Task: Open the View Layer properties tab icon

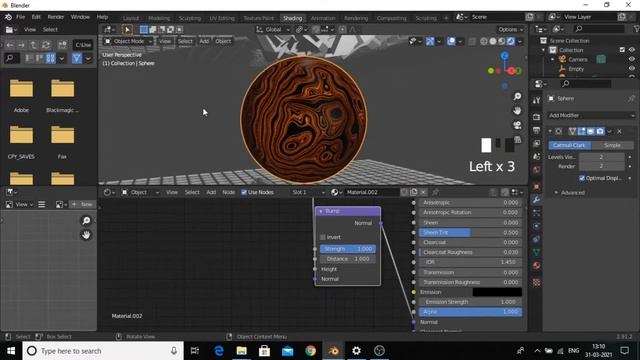Action: click(x=536, y=144)
